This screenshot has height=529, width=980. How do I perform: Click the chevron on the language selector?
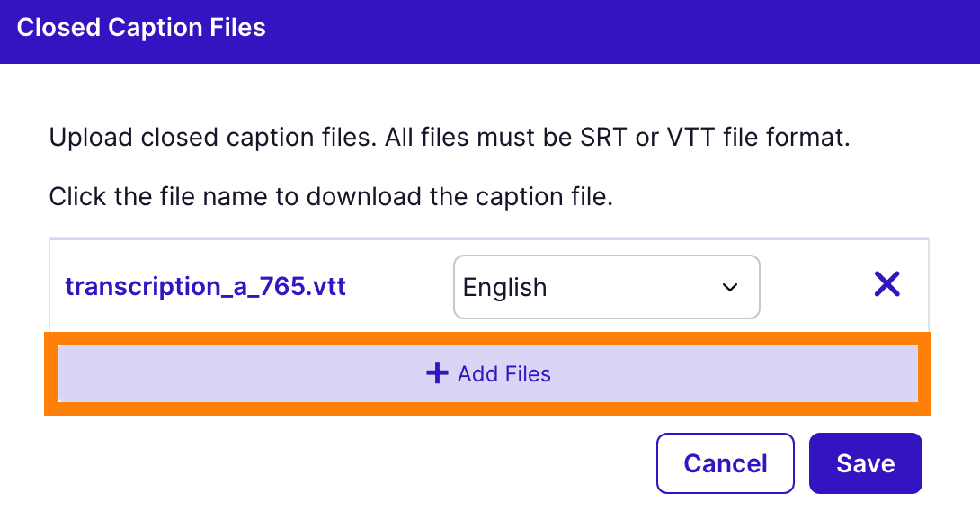730,287
